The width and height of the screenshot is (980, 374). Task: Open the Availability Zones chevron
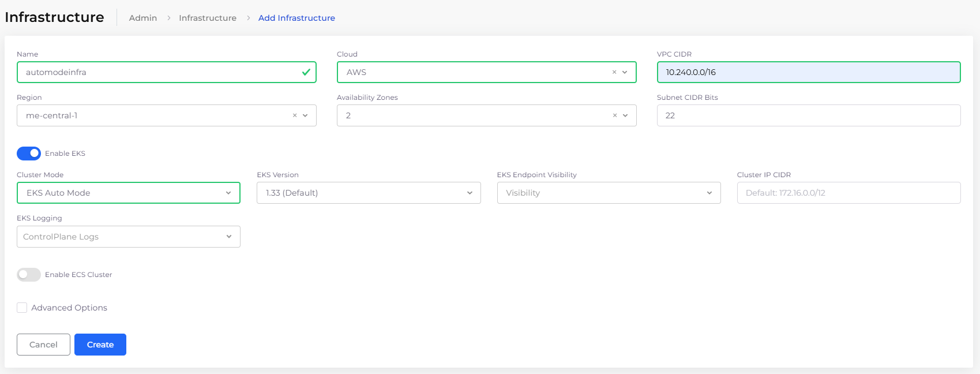625,115
